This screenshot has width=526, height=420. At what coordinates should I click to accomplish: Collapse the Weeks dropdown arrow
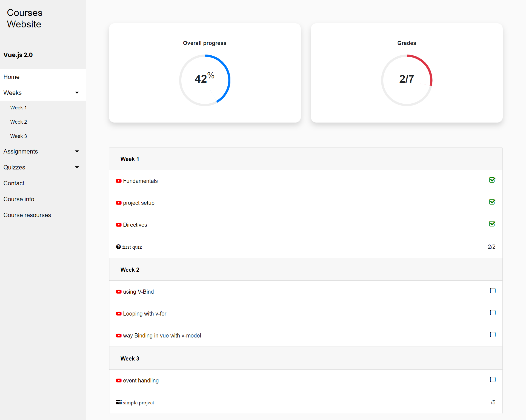[77, 93]
